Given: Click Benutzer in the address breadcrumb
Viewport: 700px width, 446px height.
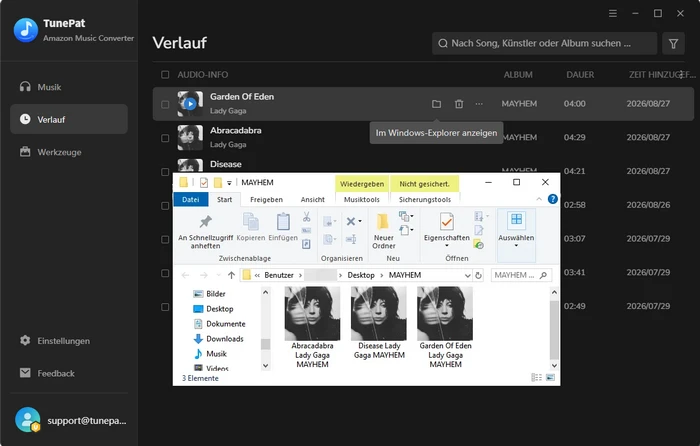Looking at the screenshot, I should click(279, 275).
